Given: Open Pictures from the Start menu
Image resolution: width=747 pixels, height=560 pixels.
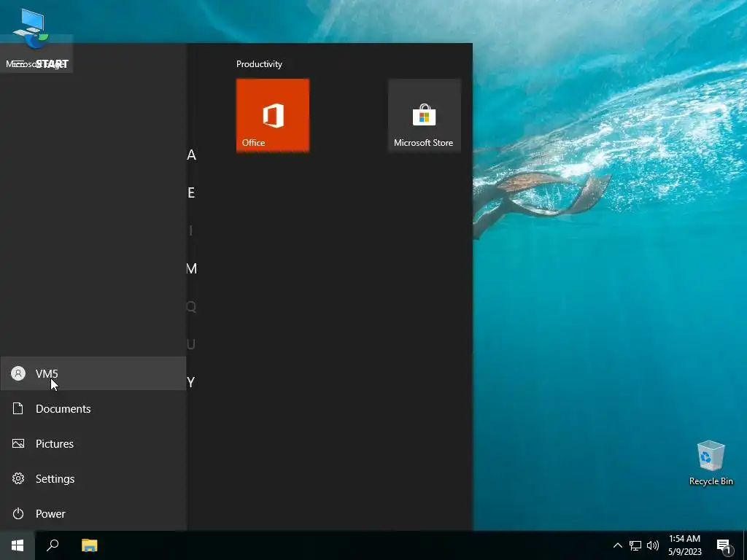Looking at the screenshot, I should click(x=93, y=444).
